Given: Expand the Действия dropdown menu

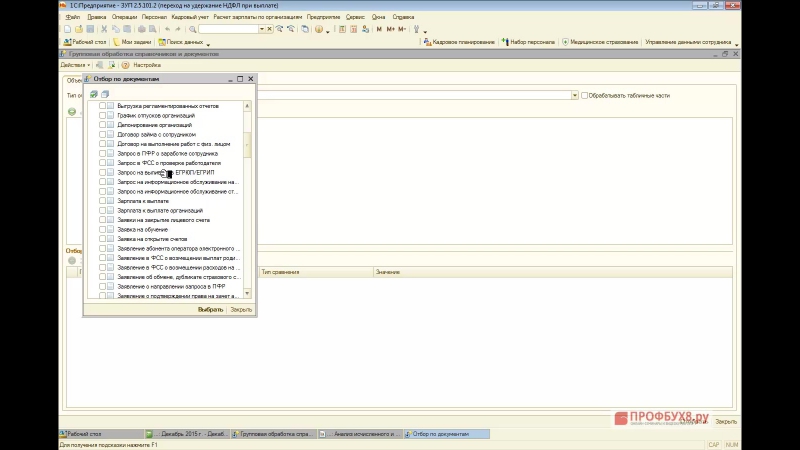Looking at the screenshot, I should pos(75,65).
